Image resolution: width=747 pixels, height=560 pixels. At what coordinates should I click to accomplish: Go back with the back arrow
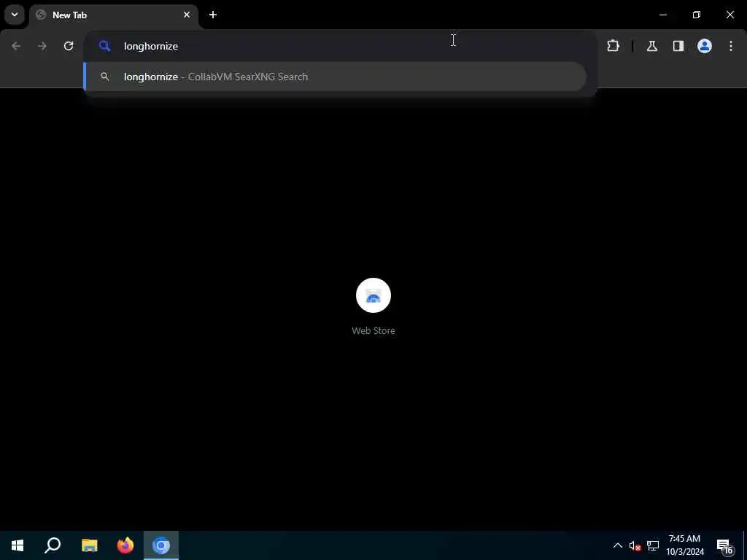16,46
